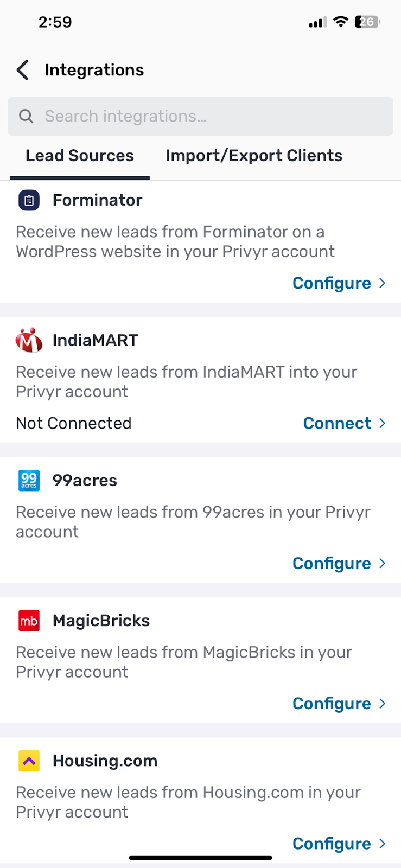Image resolution: width=401 pixels, height=868 pixels.
Task: Switch to Import/Export Clients tab
Action: tap(254, 156)
